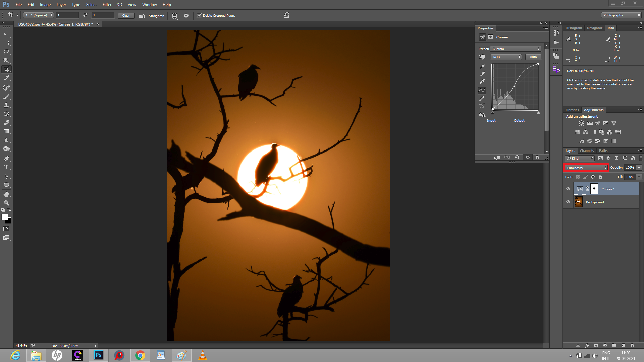Viewport: 644px width, 362px height.
Task: Uncheck Delete Cropped Pixels
Action: pyautogui.click(x=199, y=15)
